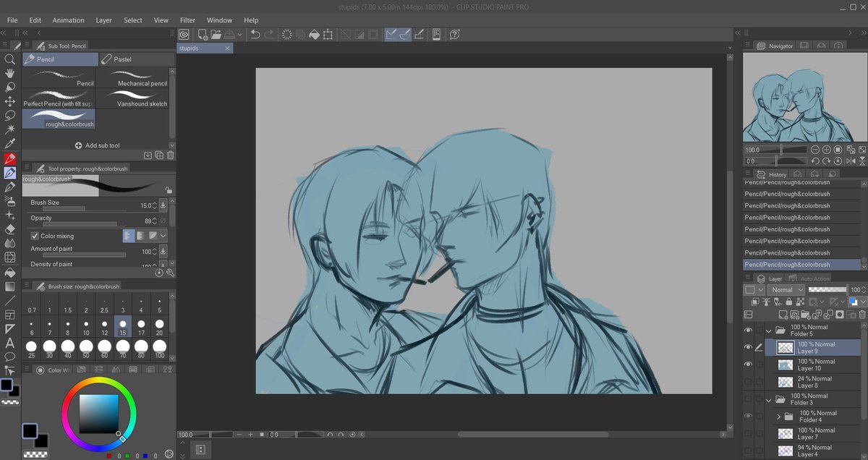Viewport: 868px width, 460px height.
Task: Click Add sub tool button
Action: pos(97,145)
